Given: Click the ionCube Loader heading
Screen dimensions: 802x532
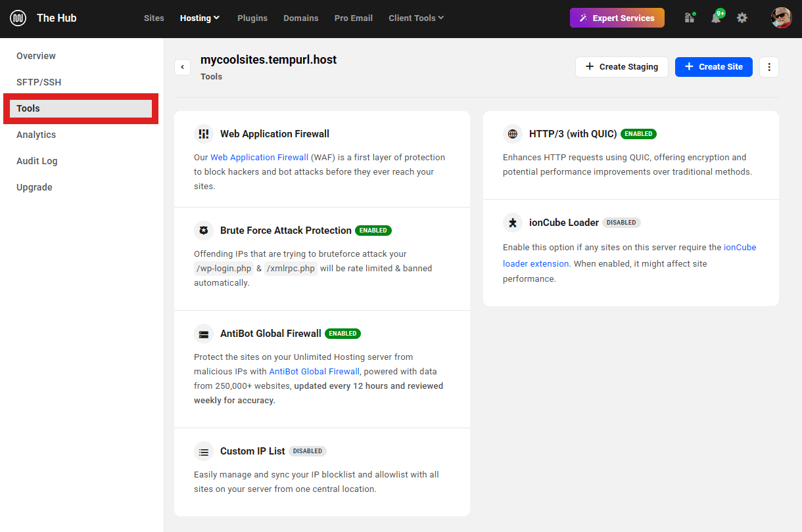Looking at the screenshot, I should click(564, 223).
